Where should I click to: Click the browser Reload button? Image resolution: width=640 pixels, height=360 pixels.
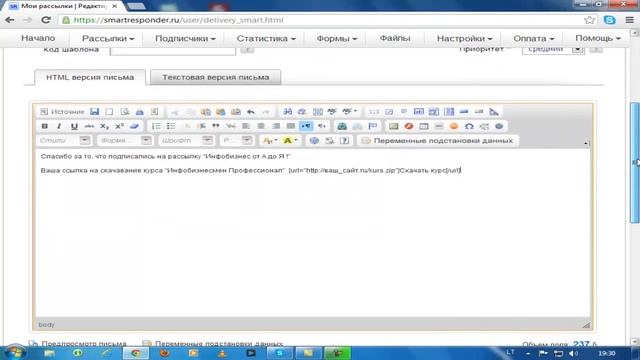click(x=46, y=20)
